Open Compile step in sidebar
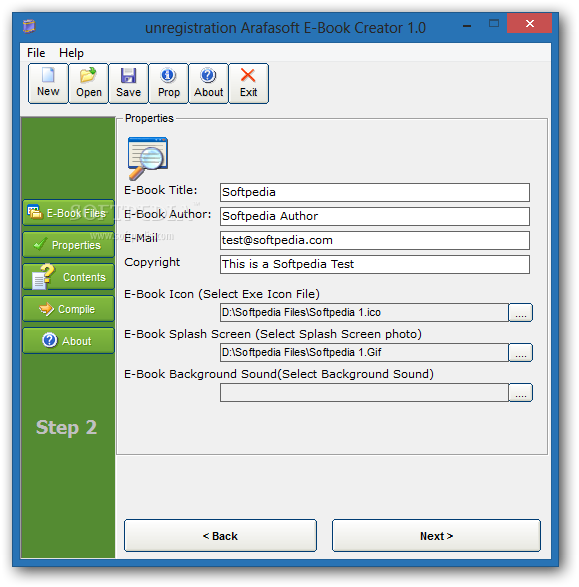Screen dimensions: 579x587 pos(68,309)
